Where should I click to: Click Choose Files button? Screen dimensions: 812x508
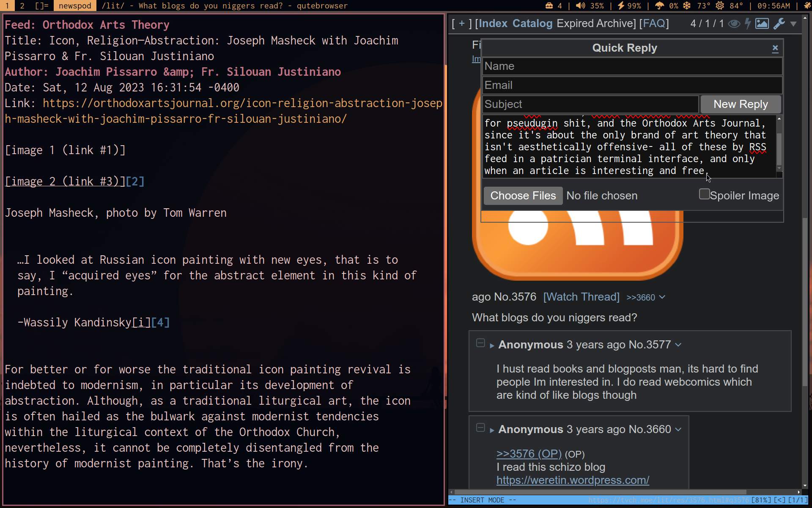tap(523, 196)
